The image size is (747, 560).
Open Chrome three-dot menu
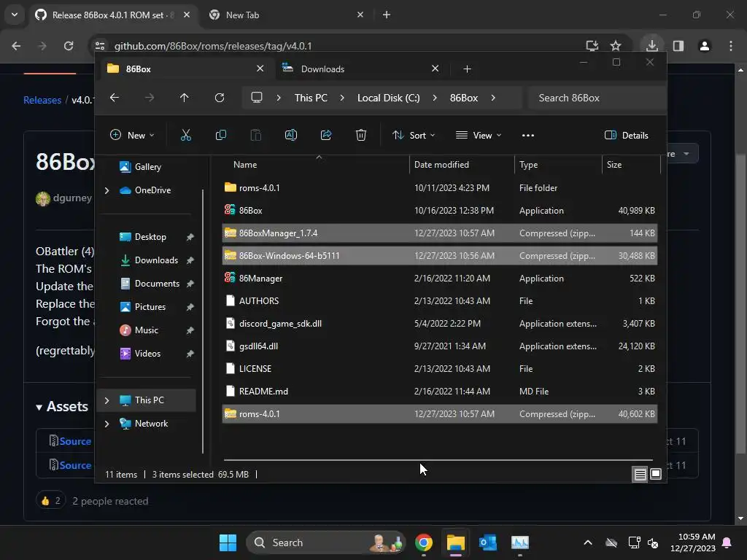tap(731, 46)
